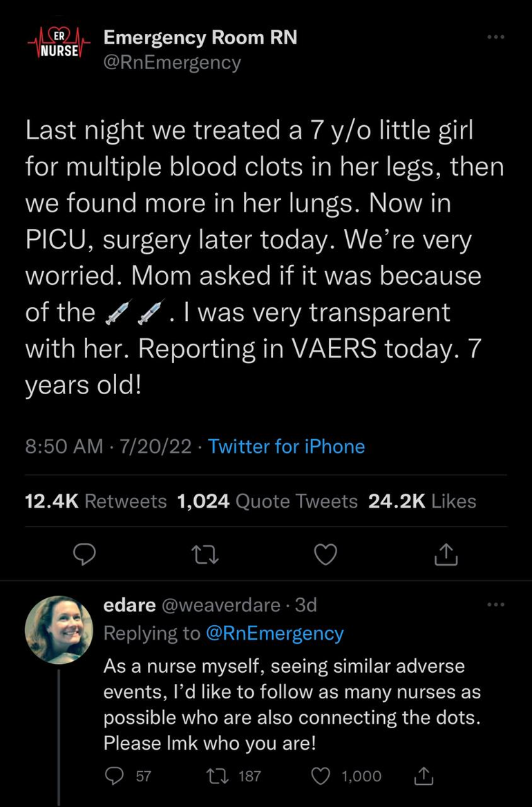Open the three-dot menu on main tweet

tap(495, 37)
